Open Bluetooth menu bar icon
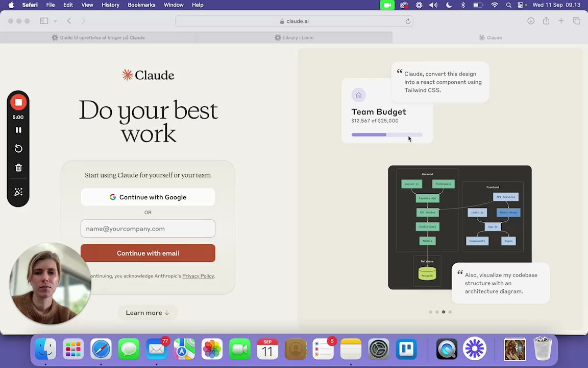588x368 pixels. pos(463,5)
